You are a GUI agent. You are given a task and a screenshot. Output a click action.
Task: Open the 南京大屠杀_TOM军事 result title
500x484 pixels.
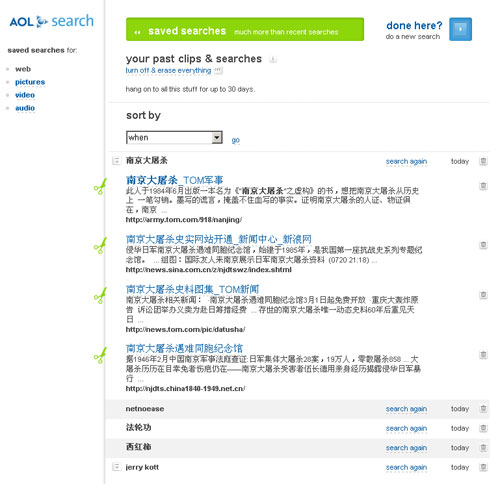(x=174, y=180)
